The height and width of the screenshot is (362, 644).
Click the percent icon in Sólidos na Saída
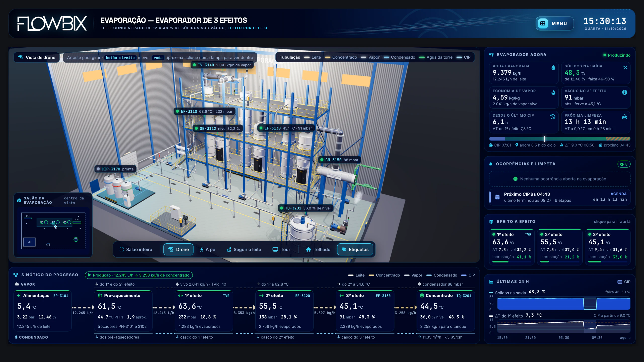tap(625, 67)
